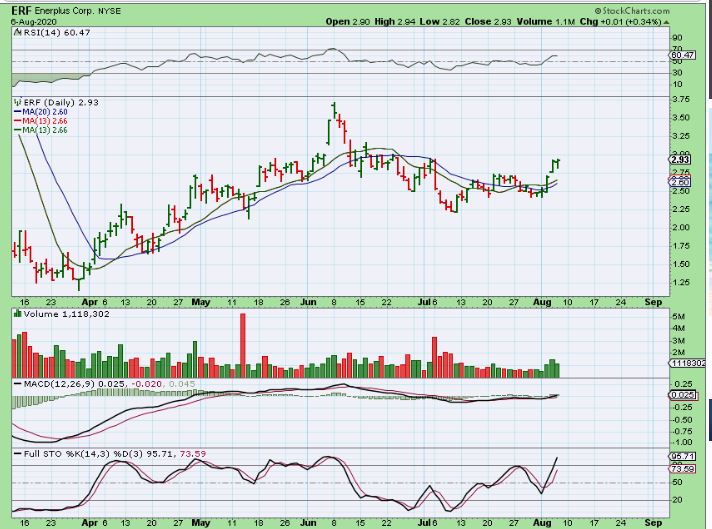Select the red MA(13) 2.66 legend entry

[x=41, y=121]
